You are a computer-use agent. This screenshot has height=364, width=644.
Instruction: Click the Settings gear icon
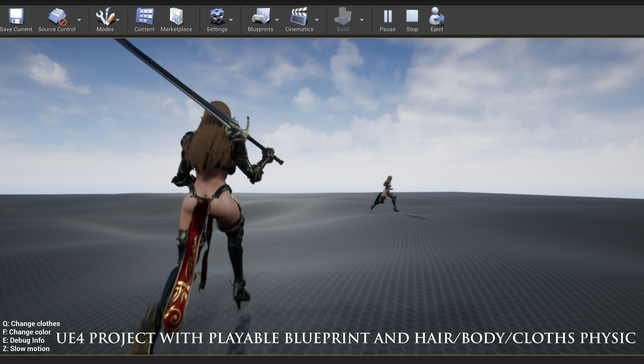click(x=217, y=16)
